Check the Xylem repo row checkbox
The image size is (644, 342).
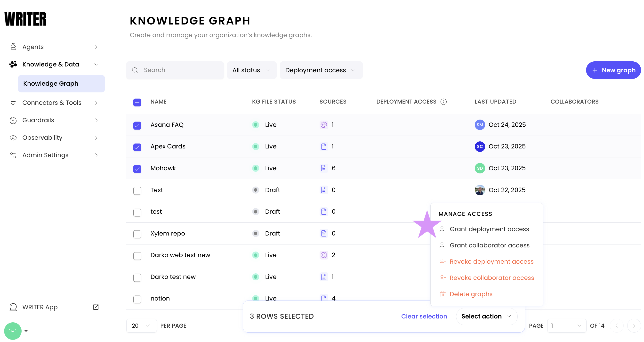tap(137, 234)
